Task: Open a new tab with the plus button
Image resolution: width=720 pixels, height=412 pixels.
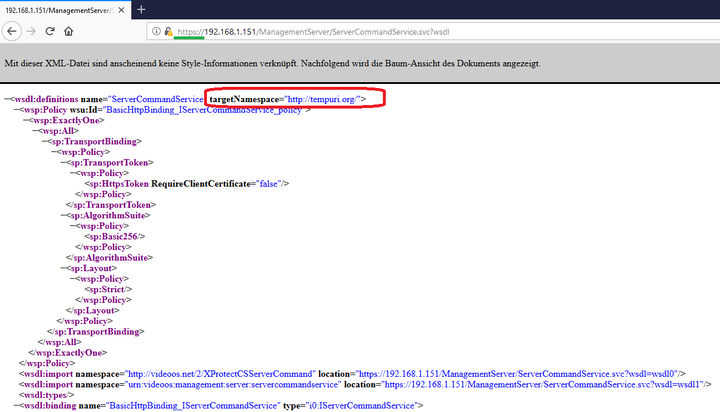Action: [141, 9]
